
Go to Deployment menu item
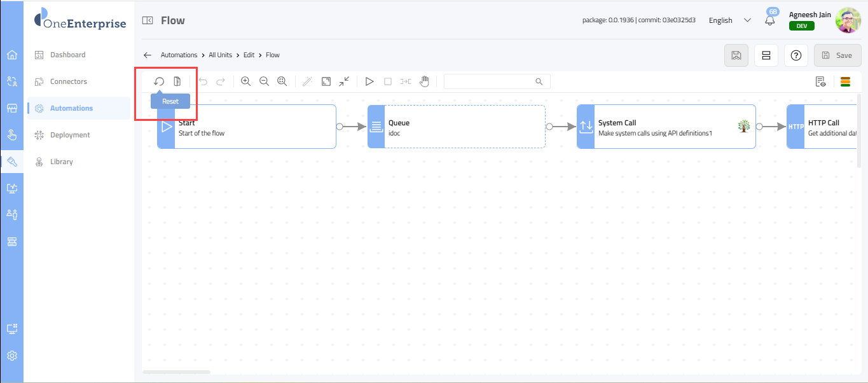pos(70,135)
